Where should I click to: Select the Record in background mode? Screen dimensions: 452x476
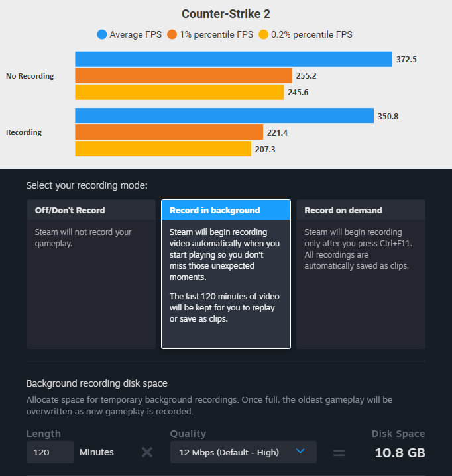coord(226,274)
